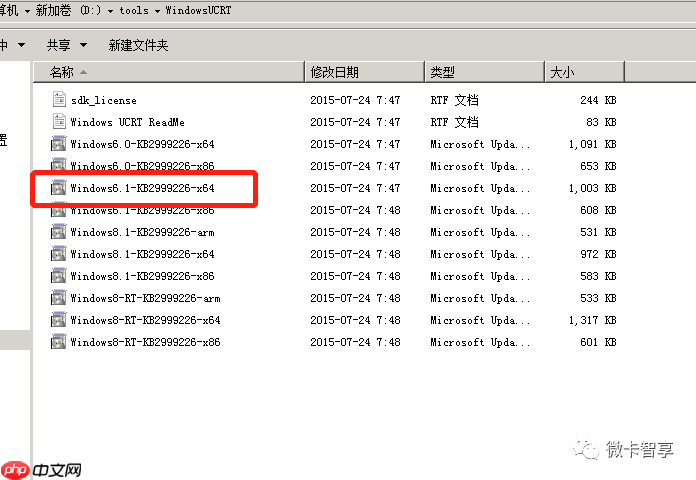Click the 1,091 KB size cell
This screenshot has height=480, width=696.
pyautogui.click(x=593, y=144)
